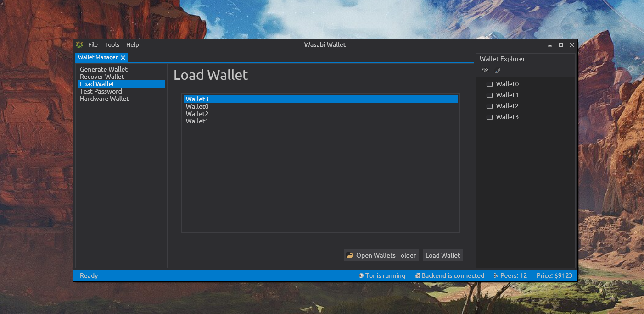Click the collapse all icon in Wallet Explorer

click(x=497, y=70)
